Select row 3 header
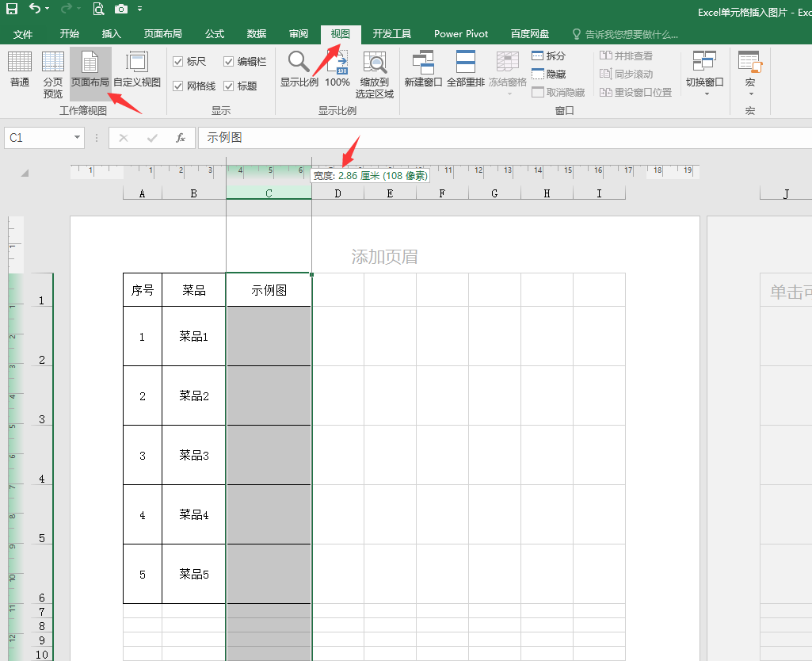The height and width of the screenshot is (661, 812). pyautogui.click(x=42, y=395)
